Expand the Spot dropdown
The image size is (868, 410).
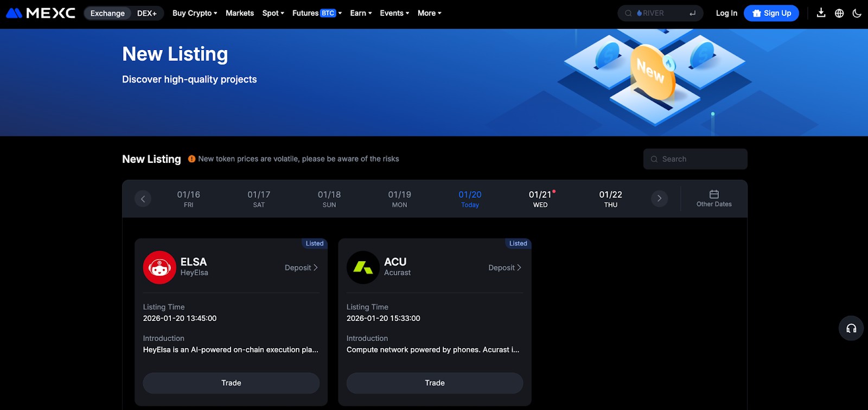pyautogui.click(x=273, y=13)
